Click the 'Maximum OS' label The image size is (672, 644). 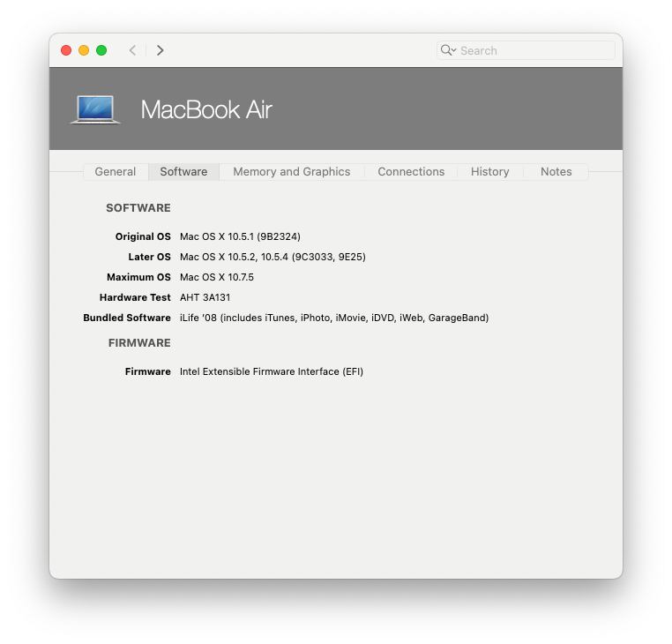point(138,277)
